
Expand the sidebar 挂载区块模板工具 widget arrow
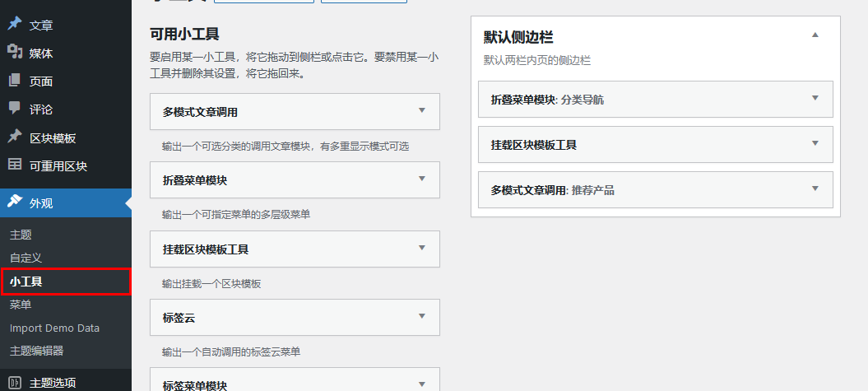coord(815,143)
